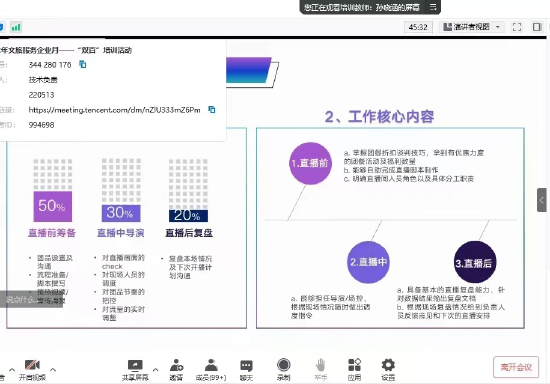Copy the meeting number 344 280 176
550x384 pixels.
click(x=83, y=65)
